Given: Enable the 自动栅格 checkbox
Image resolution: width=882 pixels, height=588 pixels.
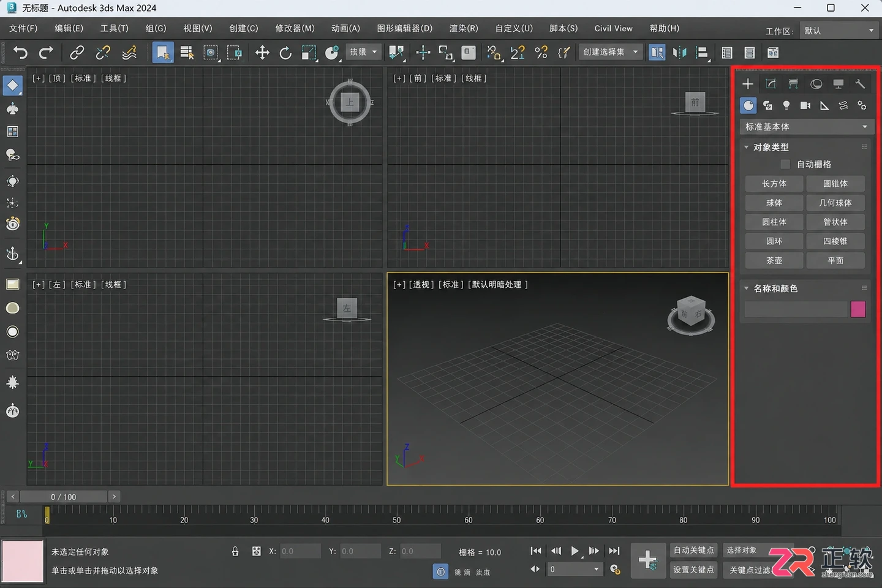Looking at the screenshot, I should [785, 164].
